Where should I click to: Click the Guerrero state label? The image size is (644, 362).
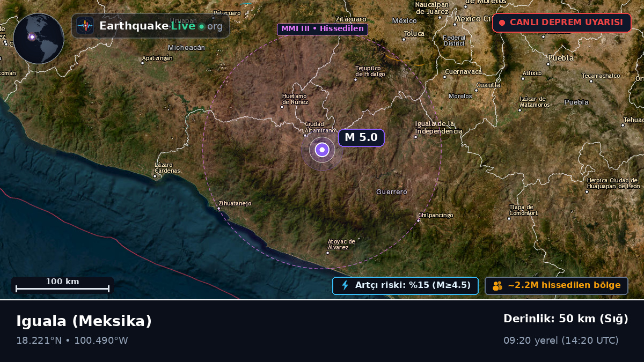[x=392, y=191]
